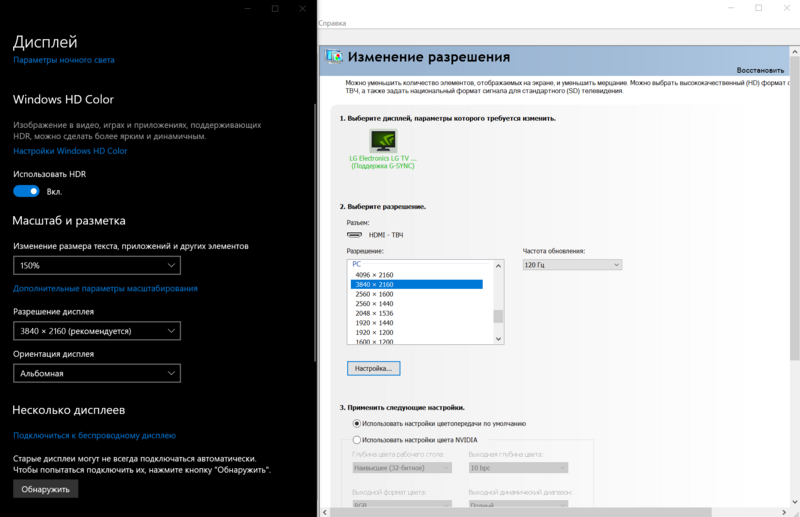Expand the Разрешение дисплея dropdown

(97, 330)
